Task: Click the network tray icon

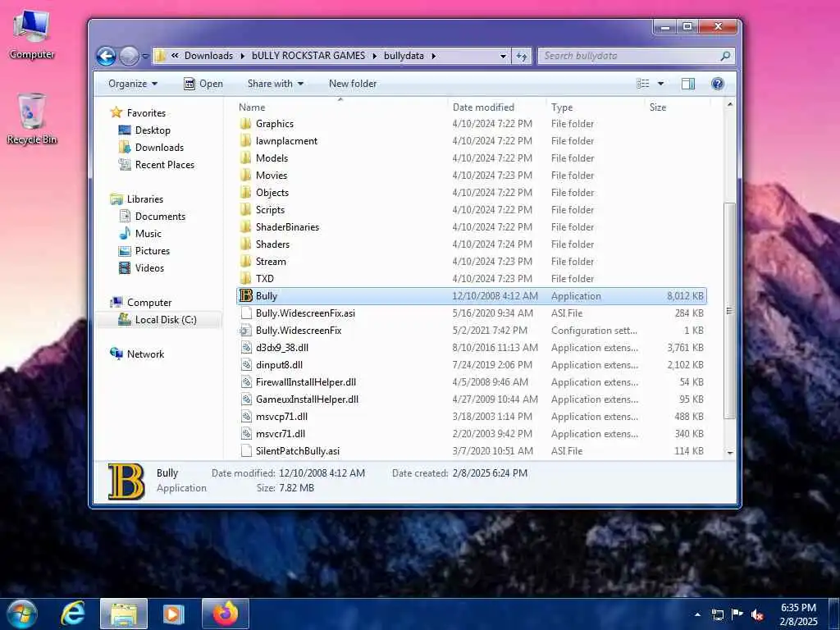Action: (717, 615)
